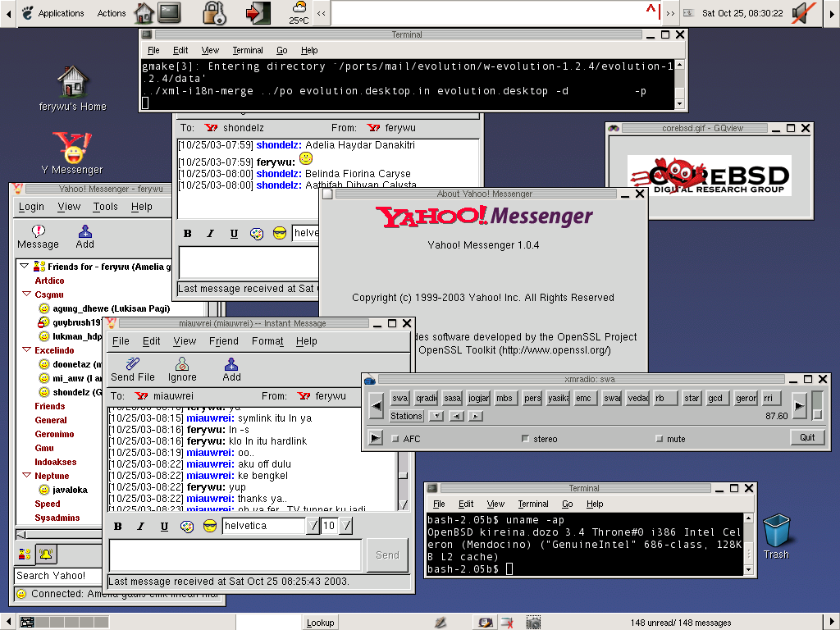The image size is (840, 630).
Task: Toggle bold in shondelz chat window
Action: [188, 234]
